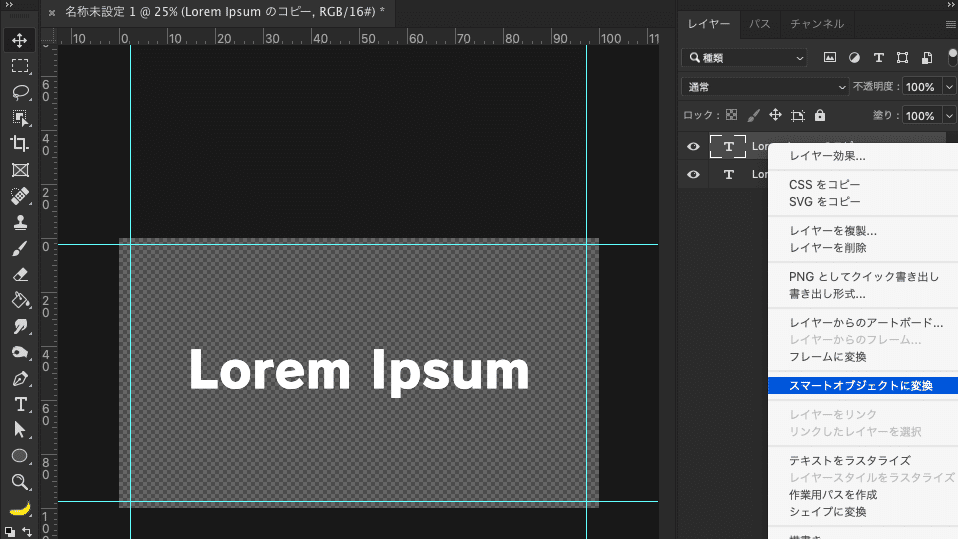
Task: Switch to the パス tab
Action: (759, 24)
